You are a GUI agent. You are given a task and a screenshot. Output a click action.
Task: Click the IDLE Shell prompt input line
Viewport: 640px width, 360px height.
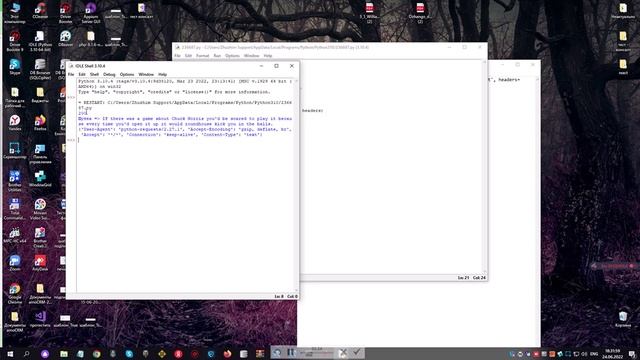click(x=186, y=140)
